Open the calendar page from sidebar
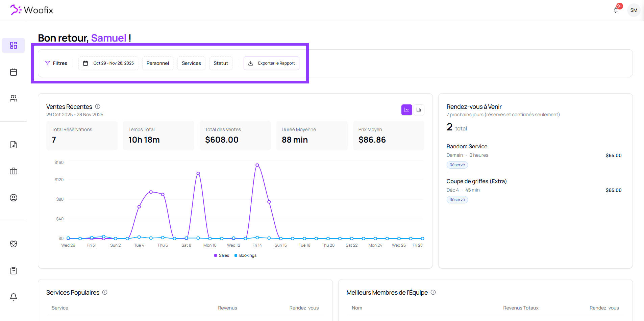This screenshot has width=644, height=321. coord(14,72)
